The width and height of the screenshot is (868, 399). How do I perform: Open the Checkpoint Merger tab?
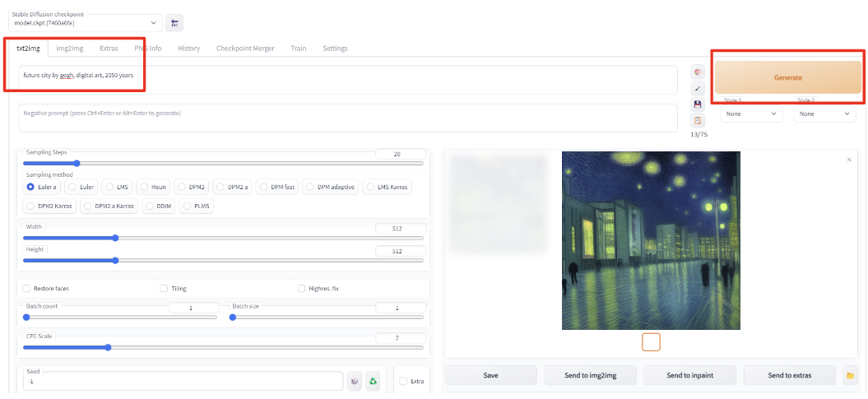[x=245, y=49]
